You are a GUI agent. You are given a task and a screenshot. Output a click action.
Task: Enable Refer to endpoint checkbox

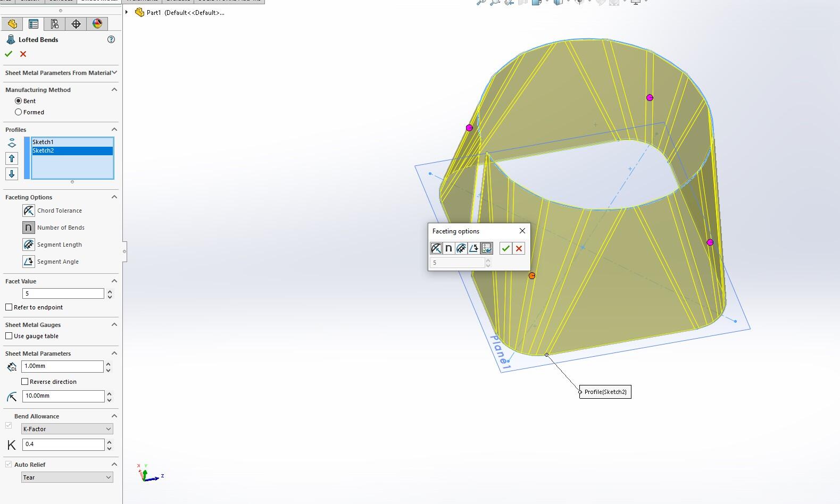[9, 307]
